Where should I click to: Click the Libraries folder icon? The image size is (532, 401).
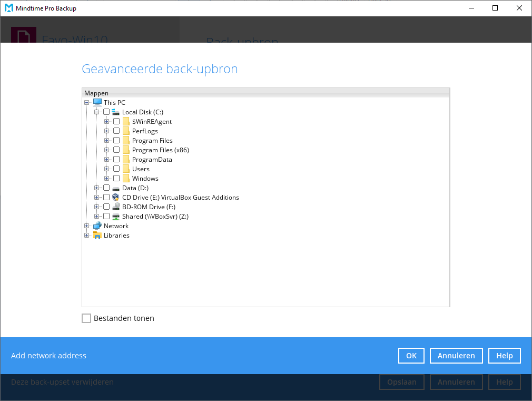coord(97,235)
